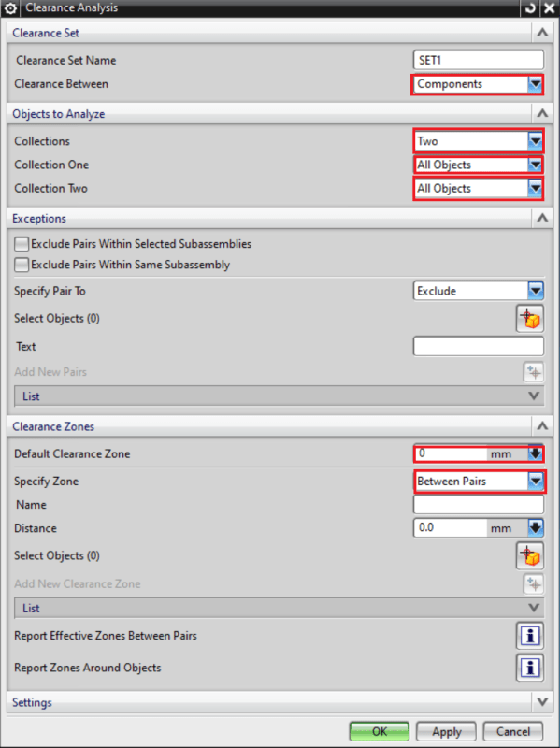
Task: Click the grayed Add New Pairs icon
Action: (x=533, y=372)
